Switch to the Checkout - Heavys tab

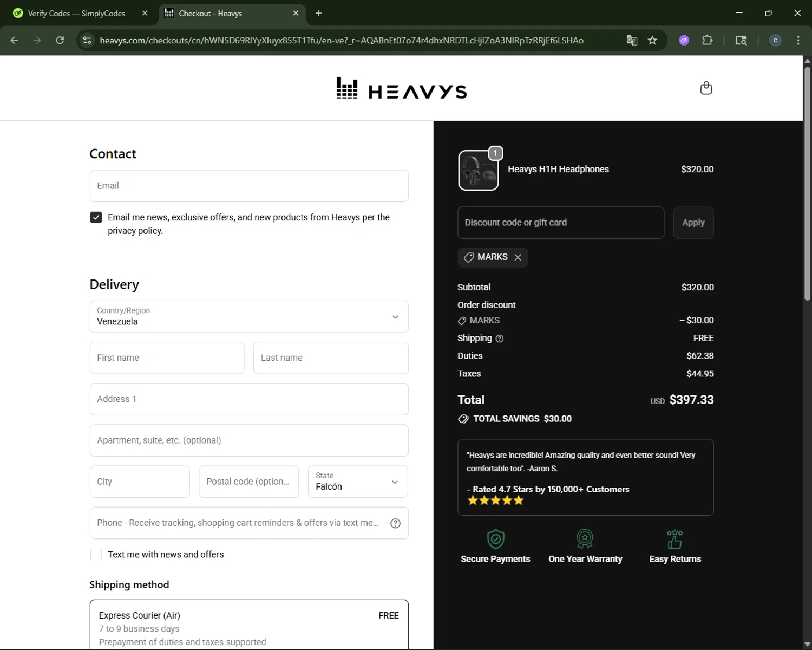tap(232, 13)
